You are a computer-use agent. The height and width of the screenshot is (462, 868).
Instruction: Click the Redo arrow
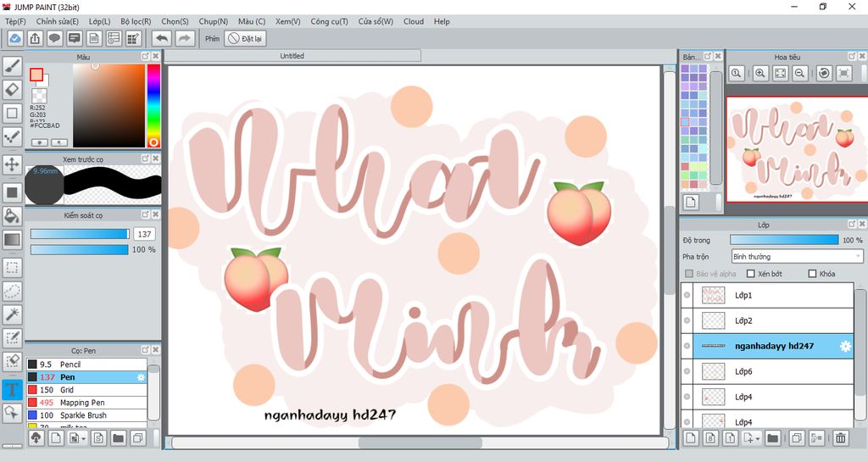tap(185, 39)
